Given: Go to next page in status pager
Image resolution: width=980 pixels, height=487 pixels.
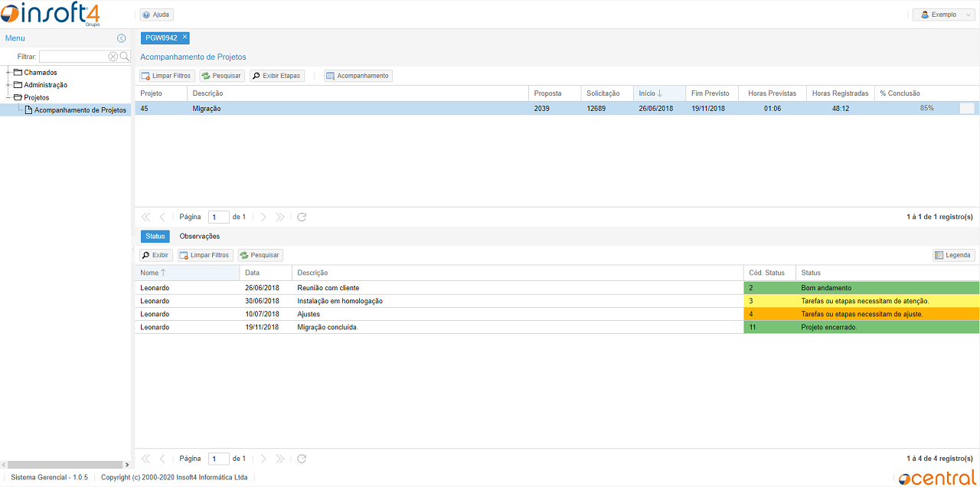Looking at the screenshot, I should pos(263,459).
